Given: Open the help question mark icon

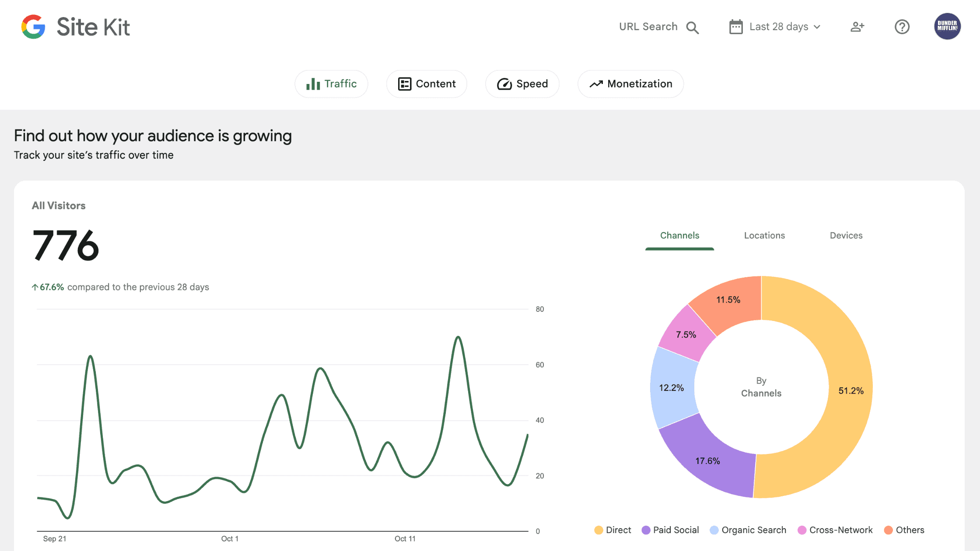Looking at the screenshot, I should [902, 27].
